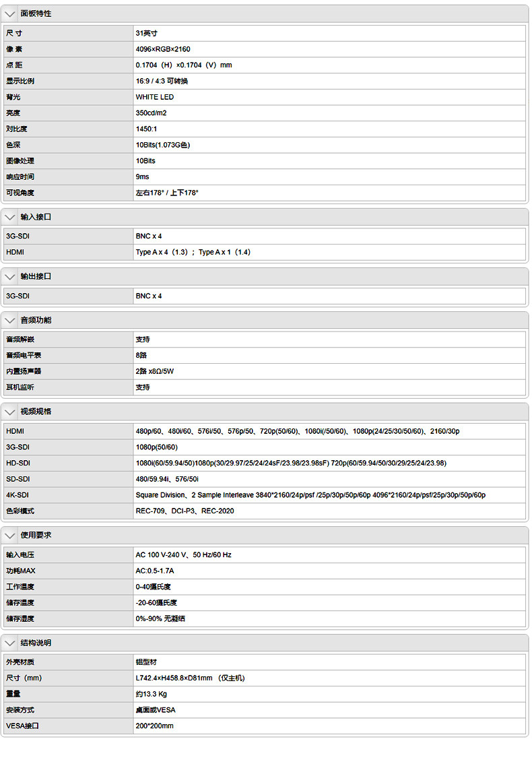The height and width of the screenshot is (768, 532).
Task: Select the 200*200mm VESA value
Action: coord(154,726)
